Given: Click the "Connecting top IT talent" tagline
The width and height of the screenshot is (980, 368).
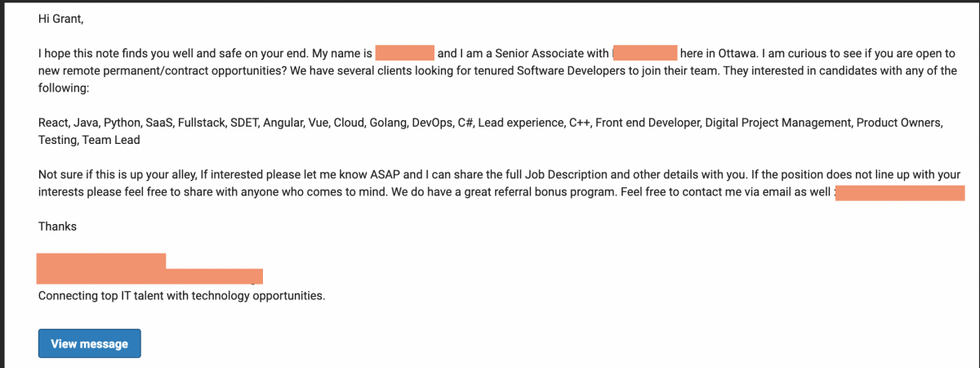Looking at the screenshot, I should (x=181, y=295).
